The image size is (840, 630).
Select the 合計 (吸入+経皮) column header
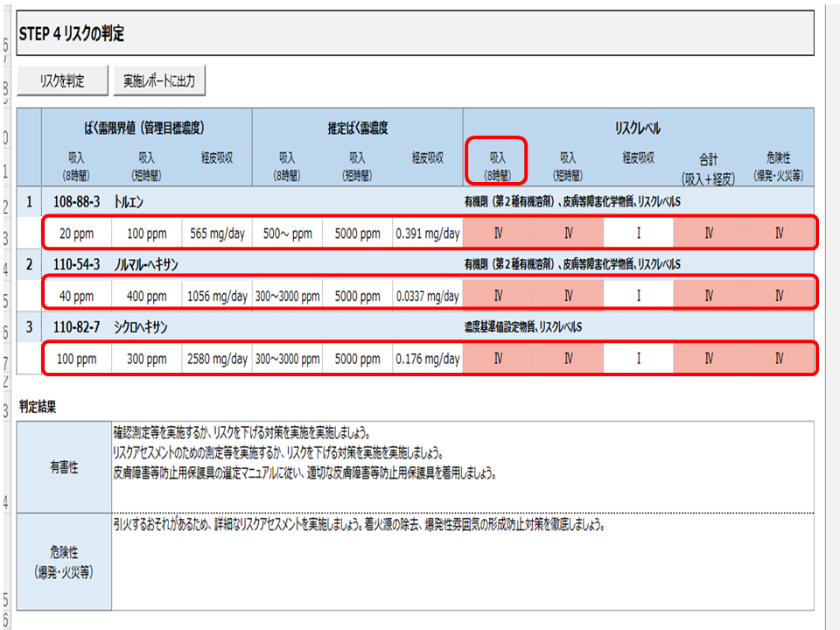point(708,164)
